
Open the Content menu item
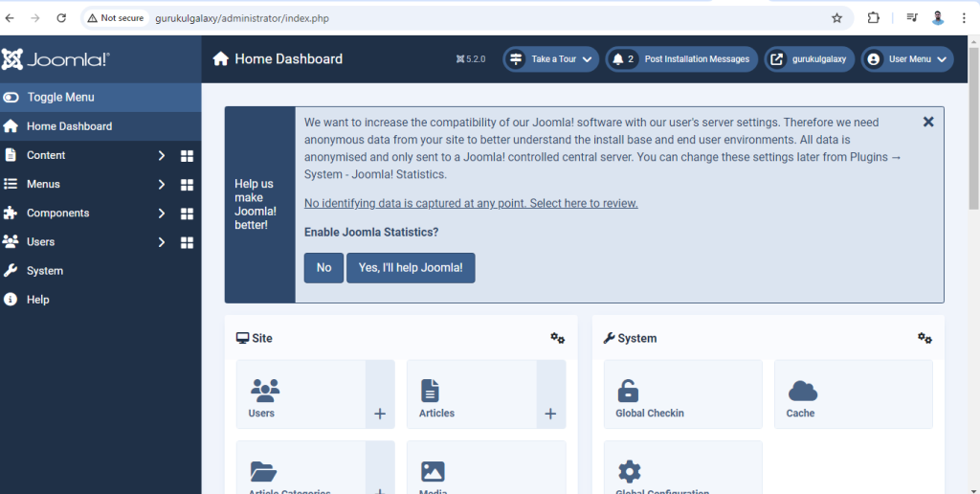pos(46,155)
